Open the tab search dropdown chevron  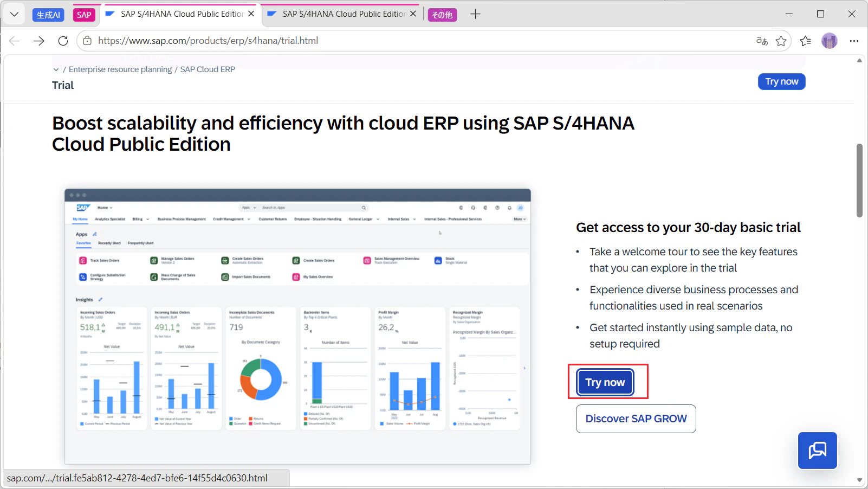click(x=15, y=14)
